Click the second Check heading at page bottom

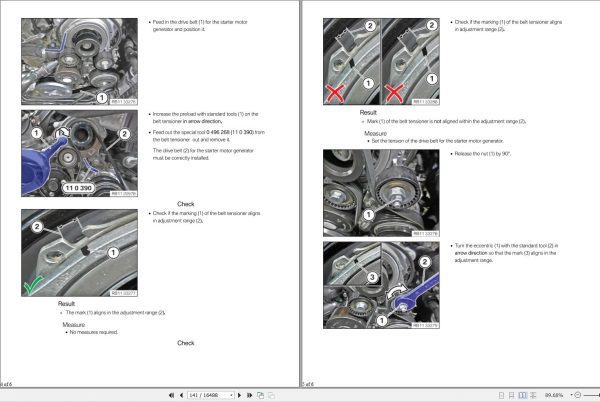(x=186, y=343)
